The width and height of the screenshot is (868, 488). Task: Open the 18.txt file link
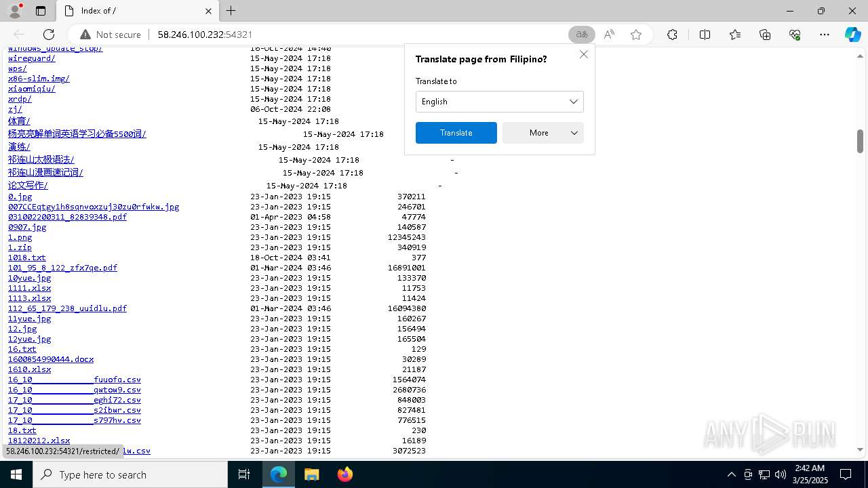[22, 430]
